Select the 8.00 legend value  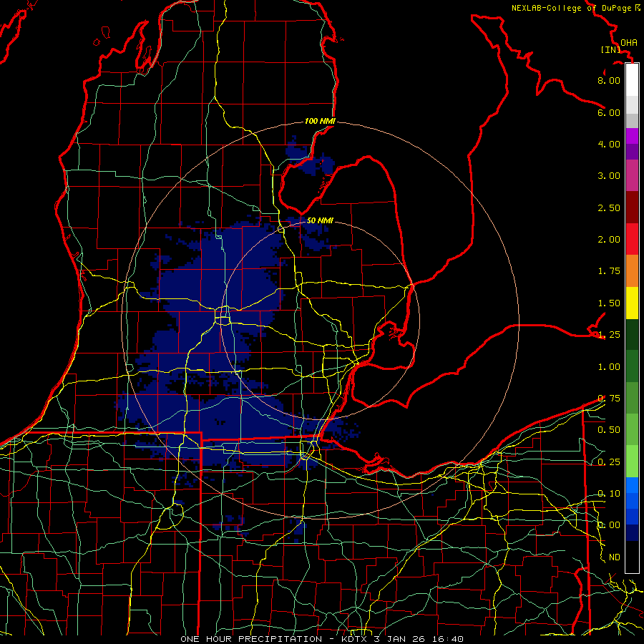coord(609,80)
